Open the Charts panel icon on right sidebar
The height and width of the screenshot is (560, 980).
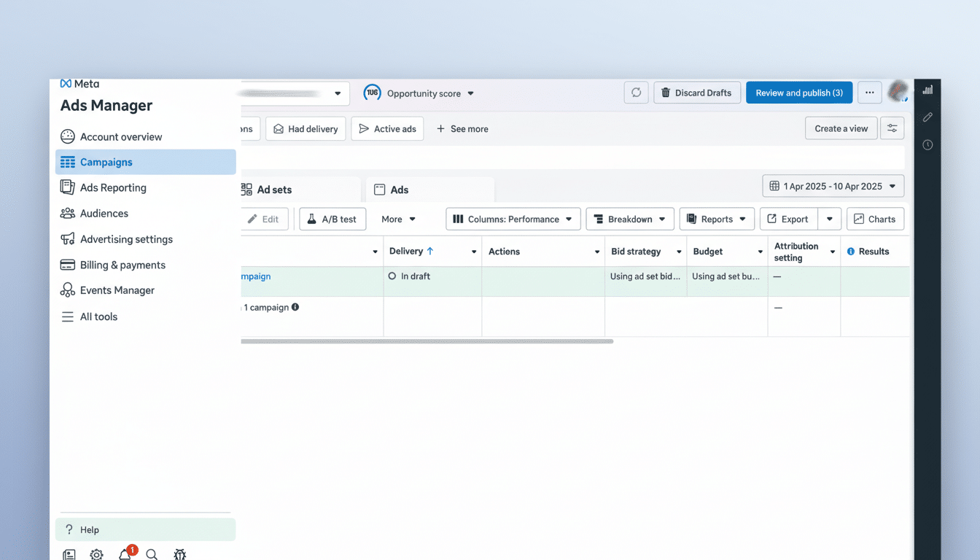pyautogui.click(x=927, y=89)
